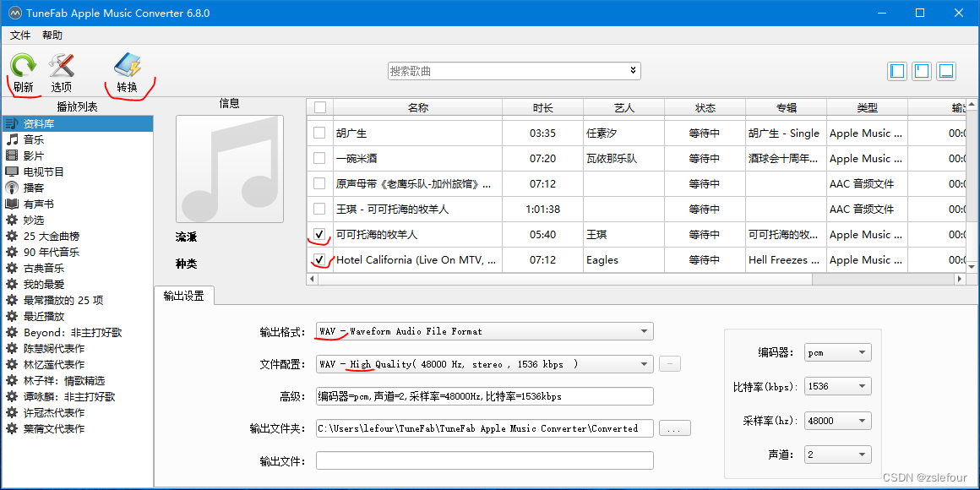Open the 比特率 1536 dropdown
980x490 pixels.
click(x=837, y=386)
